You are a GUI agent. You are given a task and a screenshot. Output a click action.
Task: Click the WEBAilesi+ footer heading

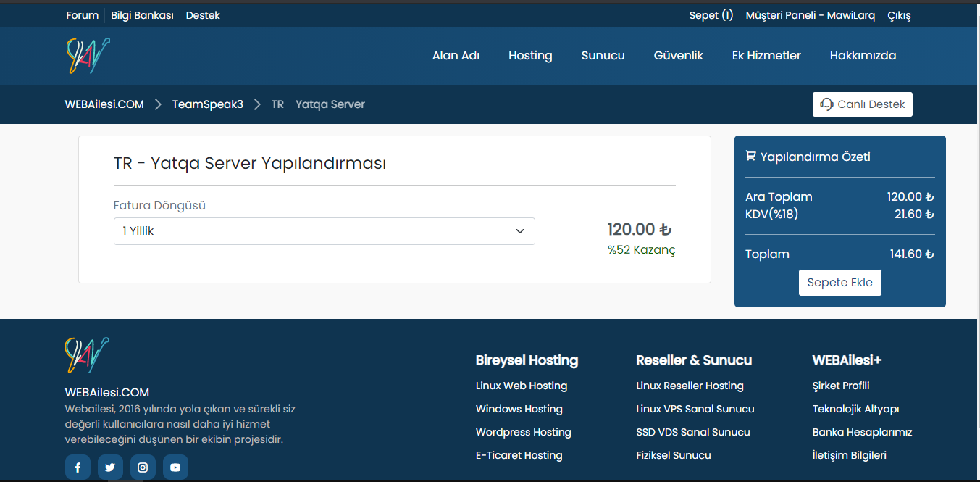coord(847,360)
